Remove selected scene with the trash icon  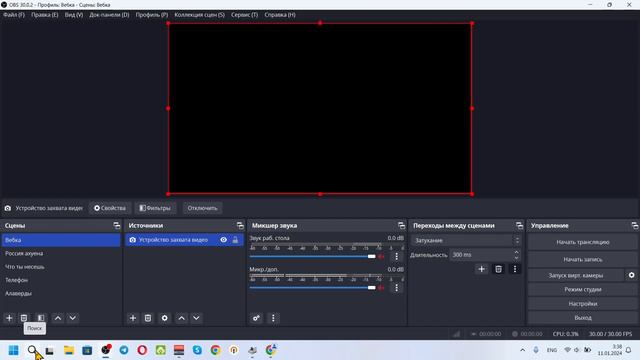click(x=24, y=318)
